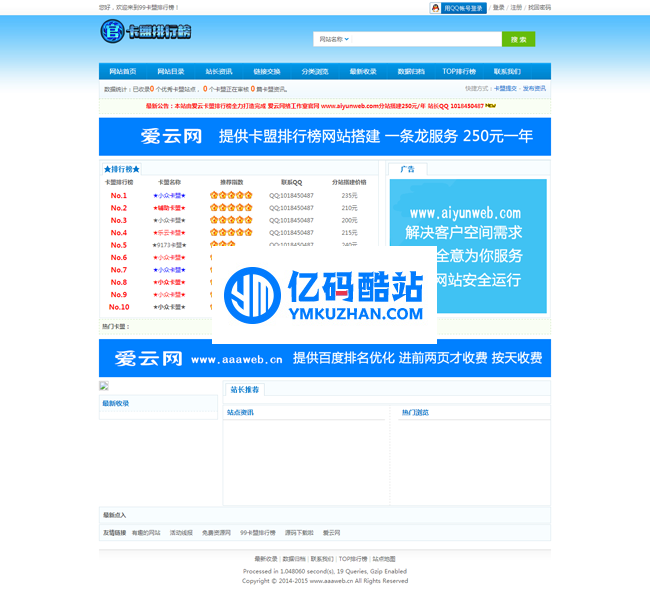The height and width of the screenshot is (591, 650).
Task: Click the No.7 ★小众卡盟★ entry
Action: 170,270
